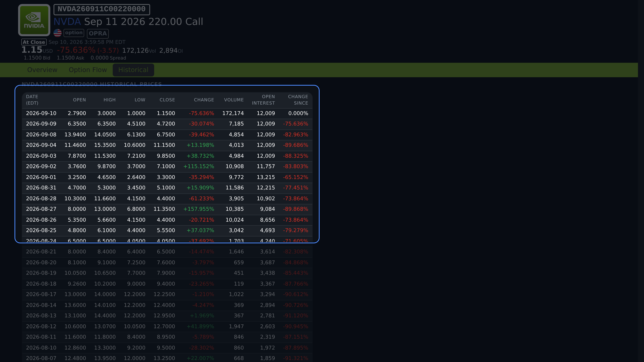Select the 2026-09-09 date cell
This screenshot has height=362, width=644.
41,124
